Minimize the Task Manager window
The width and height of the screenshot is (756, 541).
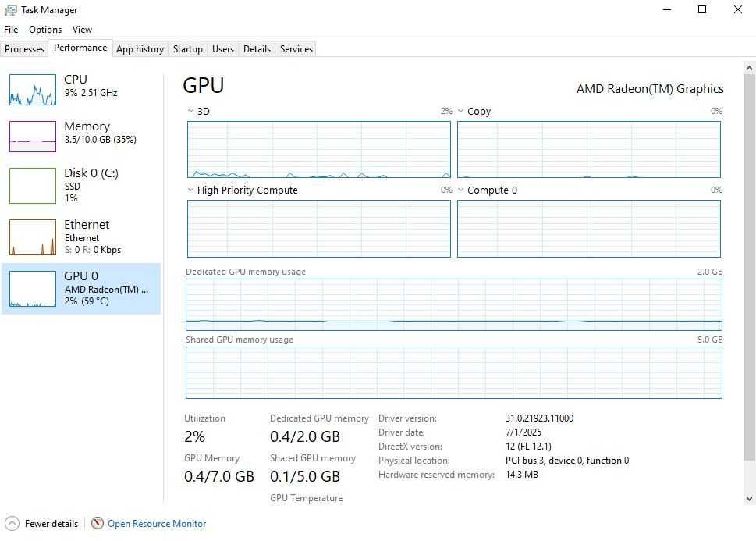pos(667,9)
